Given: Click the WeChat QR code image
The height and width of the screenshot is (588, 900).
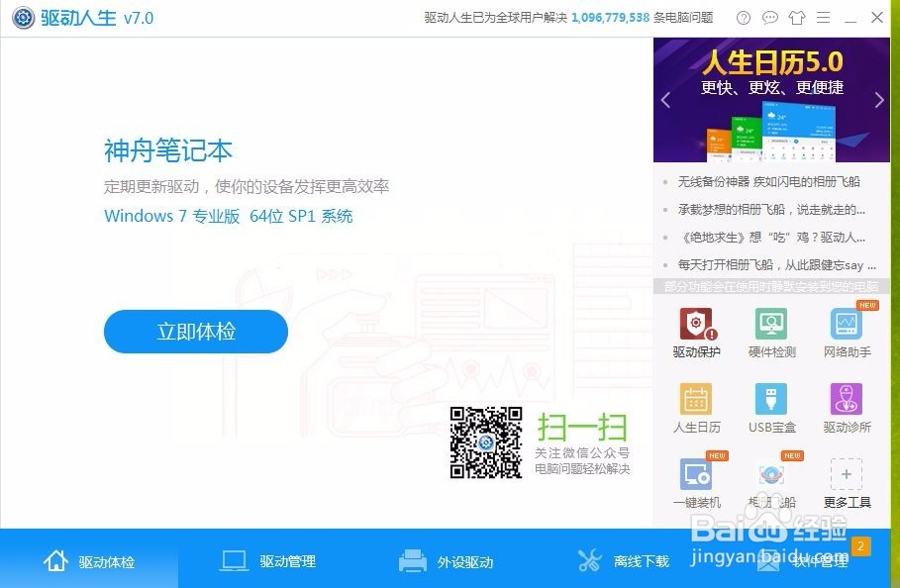Looking at the screenshot, I should tap(486, 442).
